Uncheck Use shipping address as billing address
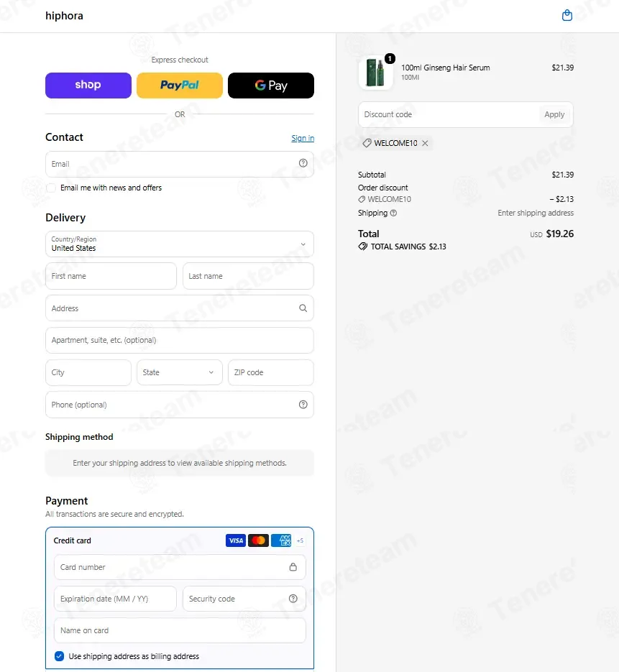The height and width of the screenshot is (672, 619). coord(59,656)
